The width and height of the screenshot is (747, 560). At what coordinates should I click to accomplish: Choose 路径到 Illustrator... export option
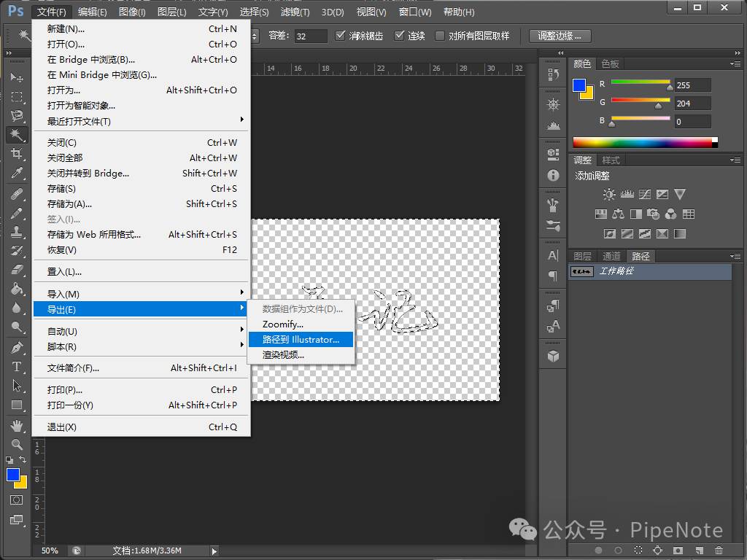tap(301, 340)
